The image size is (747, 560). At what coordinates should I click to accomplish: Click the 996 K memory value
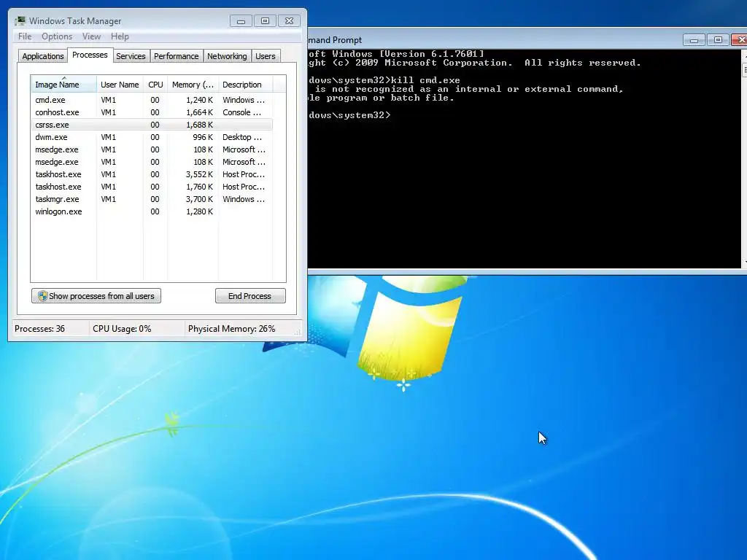(x=203, y=137)
